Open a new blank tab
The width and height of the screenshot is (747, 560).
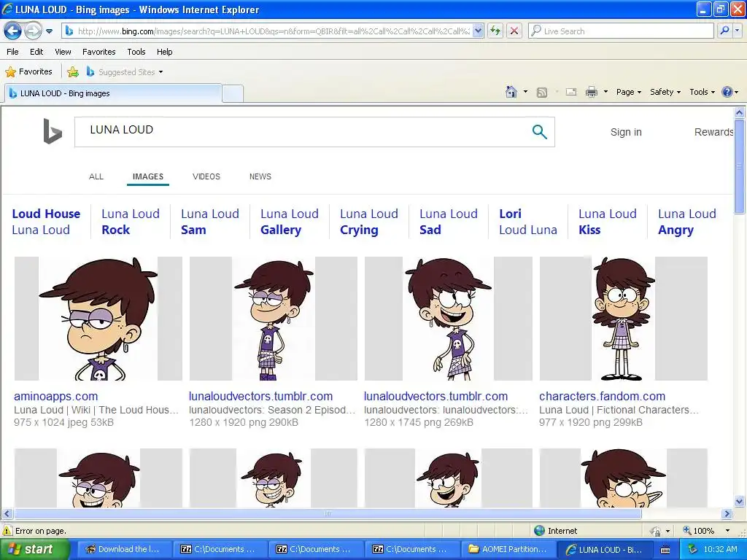pos(233,93)
